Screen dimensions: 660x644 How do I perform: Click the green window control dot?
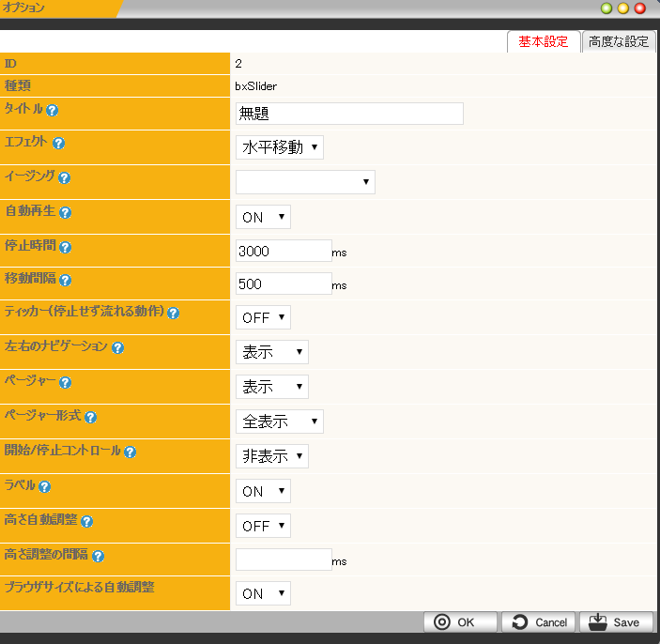tap(606, 8)
